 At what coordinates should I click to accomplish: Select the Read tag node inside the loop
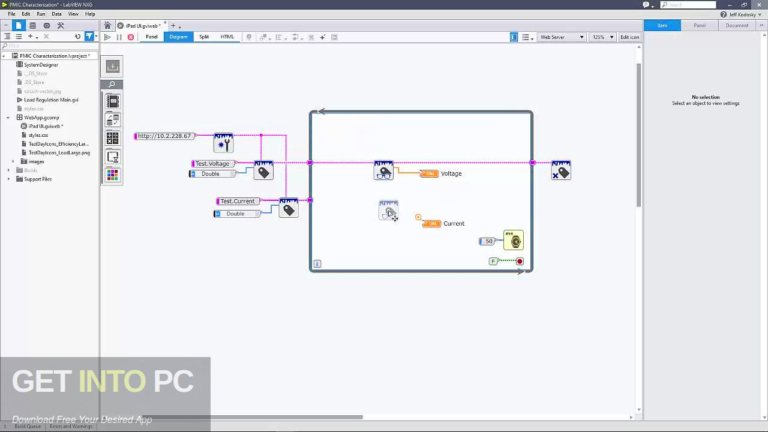point(384,170)
